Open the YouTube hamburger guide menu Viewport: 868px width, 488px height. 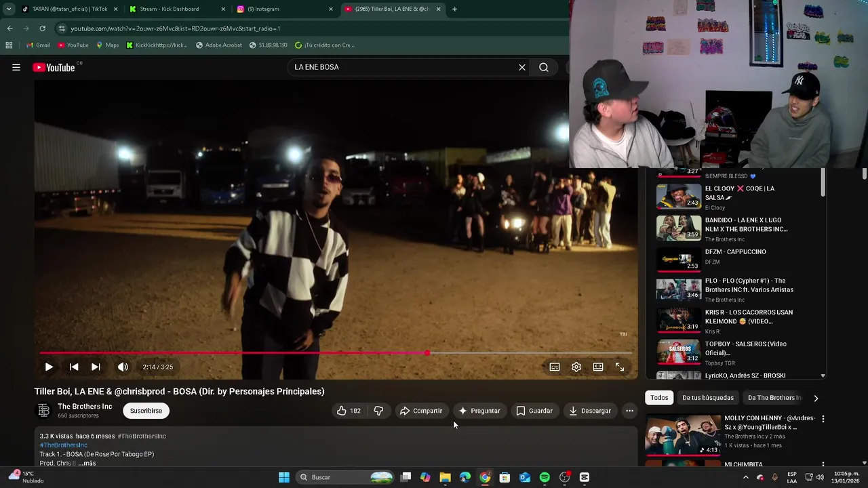click(16, 67)
